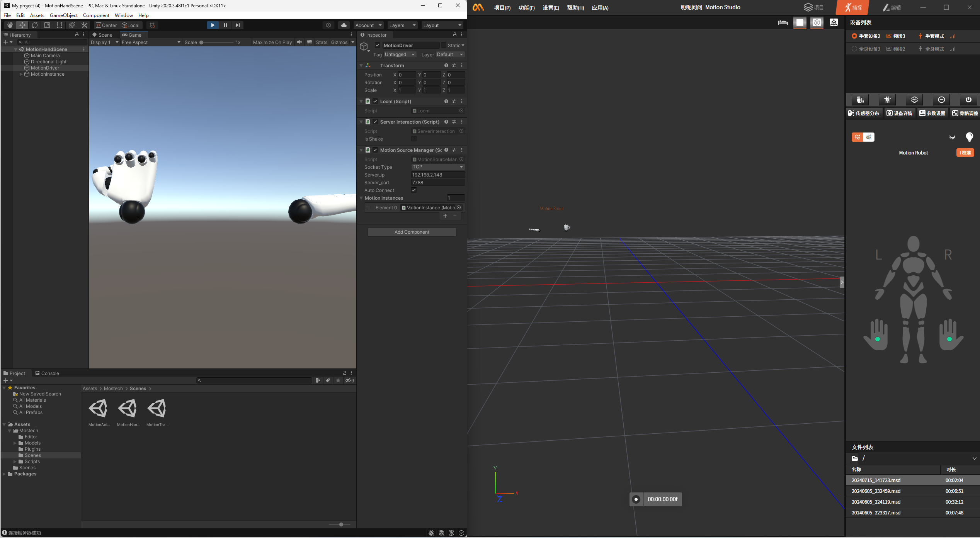
Task: Toggle the Auto Connect checkbox
Action: (x=414, y=190)
